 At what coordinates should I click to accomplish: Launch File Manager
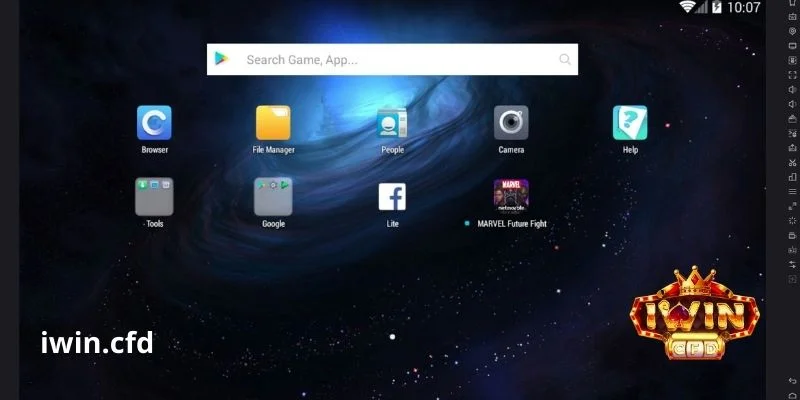[x=273, y=123]
